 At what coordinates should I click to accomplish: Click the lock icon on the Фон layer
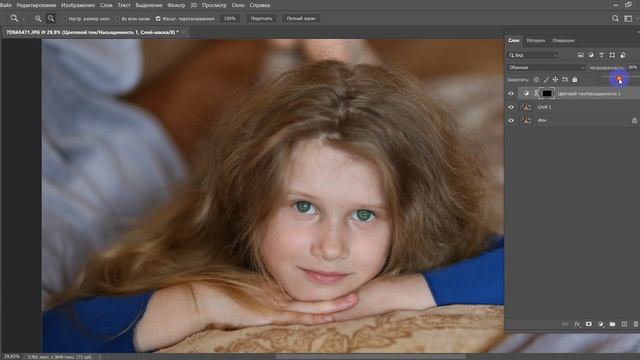(634, 120)
